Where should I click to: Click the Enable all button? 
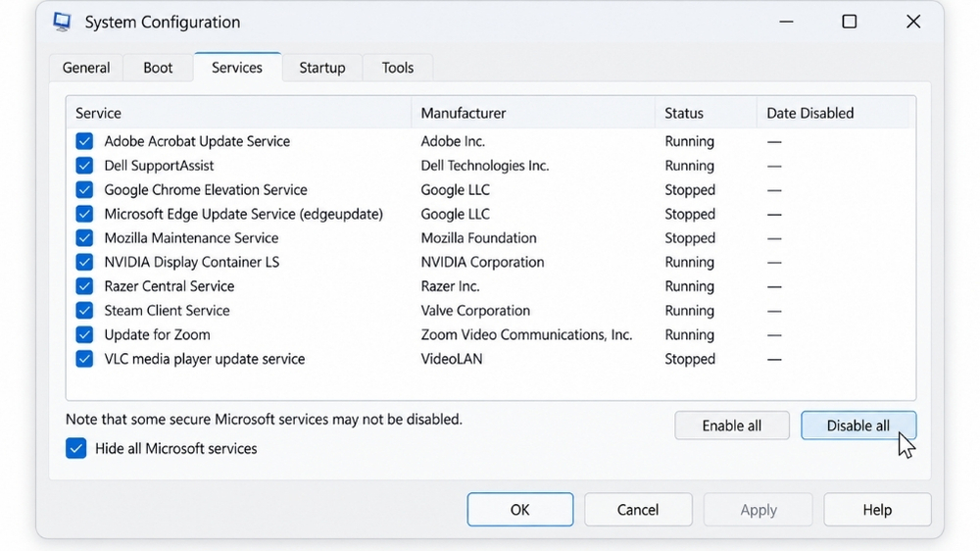point(732,426)
